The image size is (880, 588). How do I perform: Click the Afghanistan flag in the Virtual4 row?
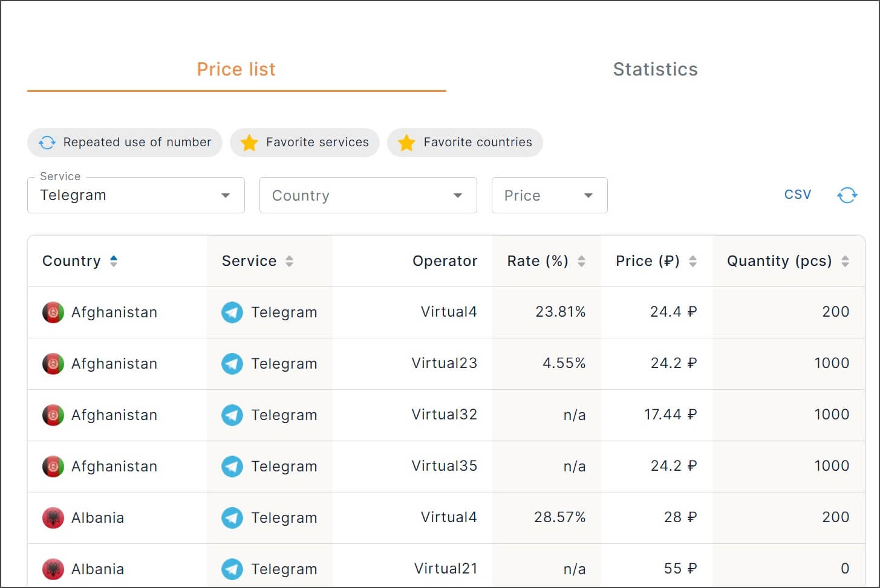click(x=53, y=312)
